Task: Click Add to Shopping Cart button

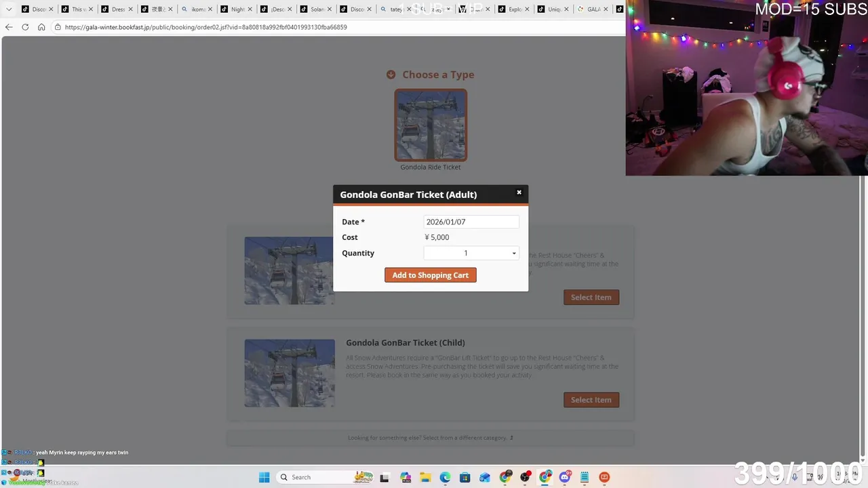Action: click(431, 275)
